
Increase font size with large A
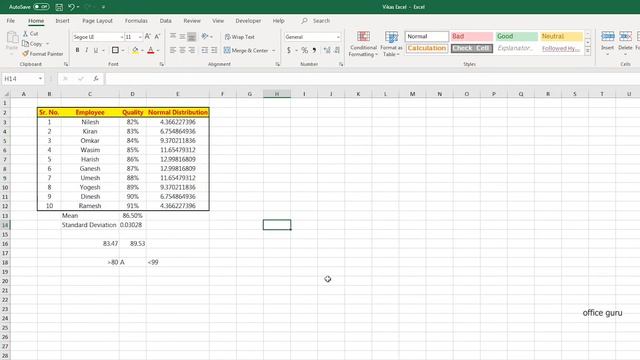coord(148,37)
